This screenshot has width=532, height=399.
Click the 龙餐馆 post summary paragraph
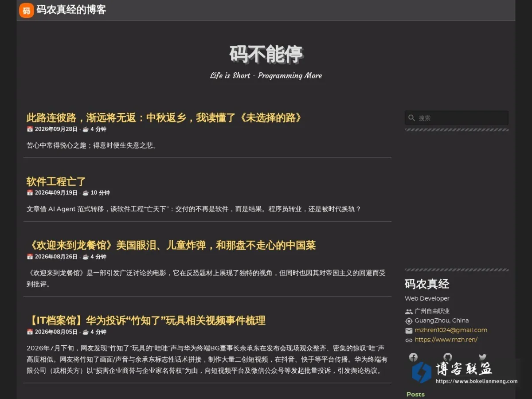206,279
